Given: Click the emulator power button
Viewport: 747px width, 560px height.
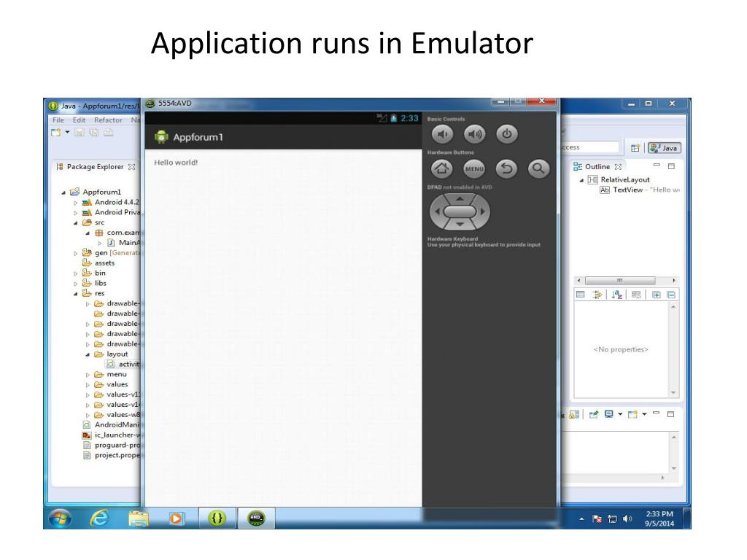Looking at the screenshot, I should coord(506,134).
